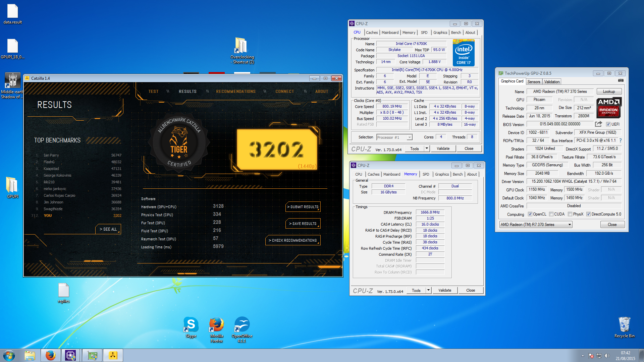
Task: Switch to Validation tab in GPU-Z
Action: click(552, 82)
